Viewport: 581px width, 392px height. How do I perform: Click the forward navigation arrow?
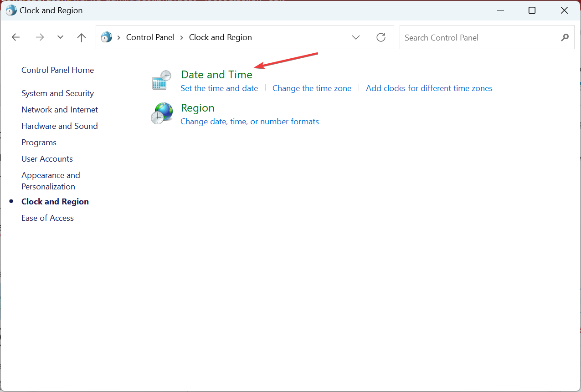[x=40, y=37]
